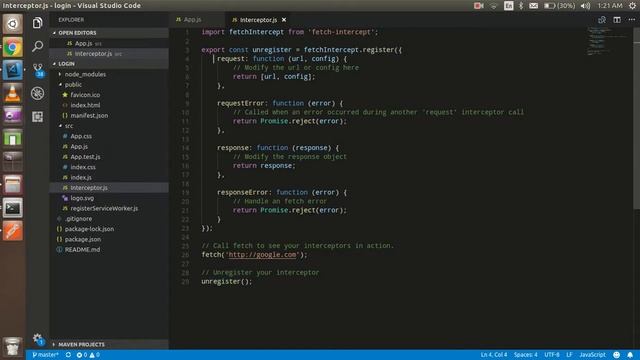Open the Search view in activity bar
The width and height of the screenshot is (640, 360).
[38, 46]
